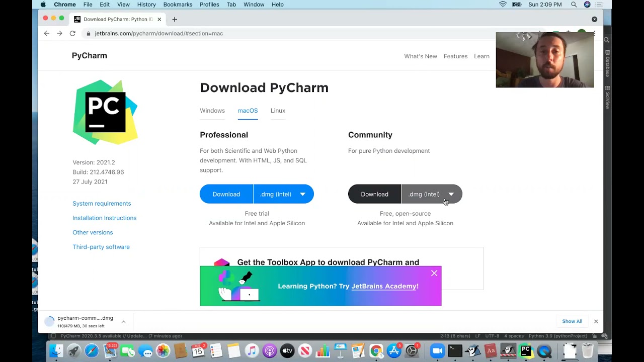Go forward in Chrome history
644x362 pixels.
coord(59,33)
